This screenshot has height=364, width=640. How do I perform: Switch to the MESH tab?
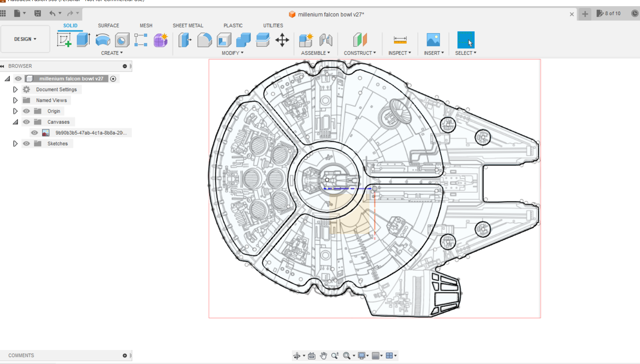tap(146, 26)
